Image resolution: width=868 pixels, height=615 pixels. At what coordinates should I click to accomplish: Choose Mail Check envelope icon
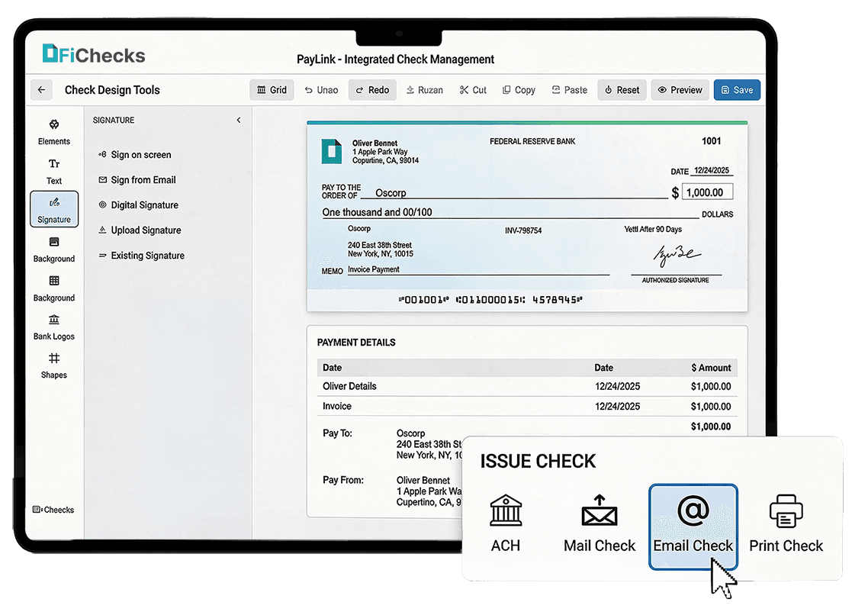pyautogui.click(x=599, y=510)
